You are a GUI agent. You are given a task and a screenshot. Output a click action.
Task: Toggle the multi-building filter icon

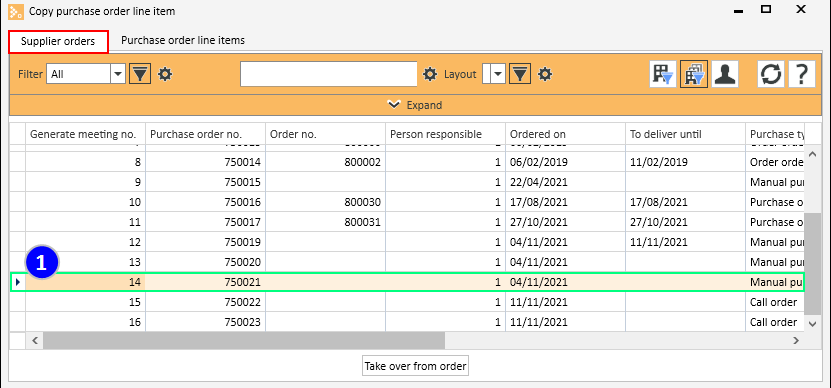[694, 74]
